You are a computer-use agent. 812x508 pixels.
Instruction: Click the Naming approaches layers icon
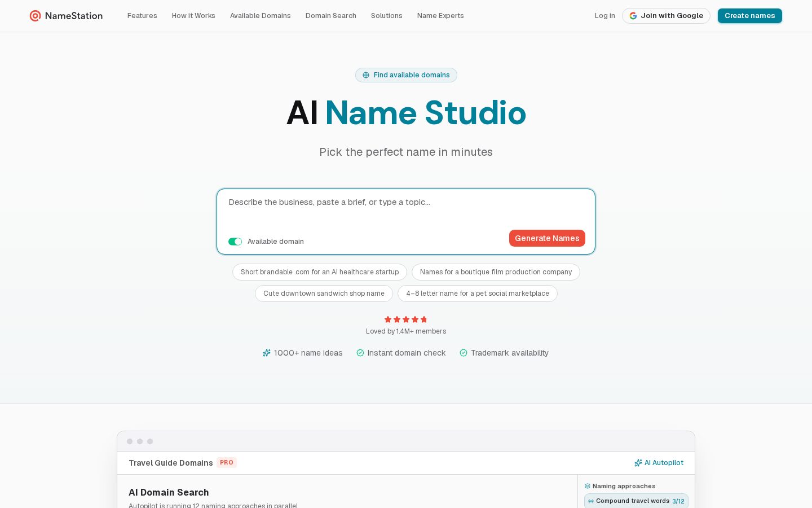coord(588,486)
